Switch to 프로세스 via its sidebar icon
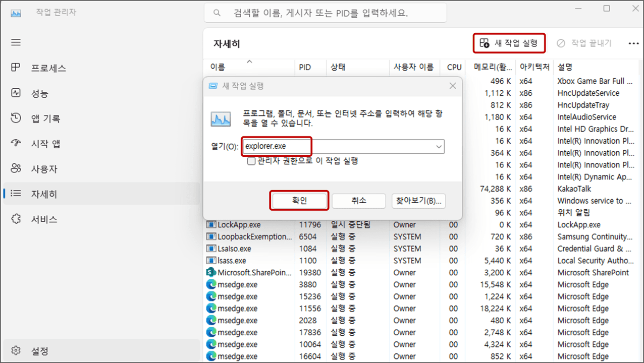 (x=16, y=68)
